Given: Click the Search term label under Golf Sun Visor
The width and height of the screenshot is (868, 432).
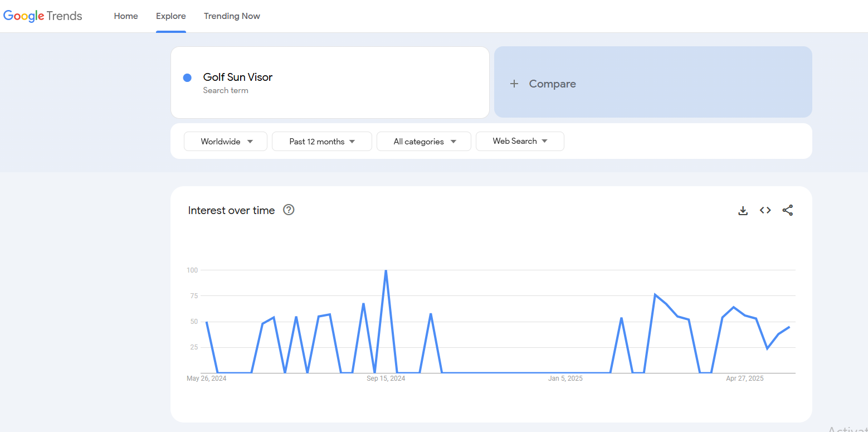Looking at the screenshot, I should 226,90.
